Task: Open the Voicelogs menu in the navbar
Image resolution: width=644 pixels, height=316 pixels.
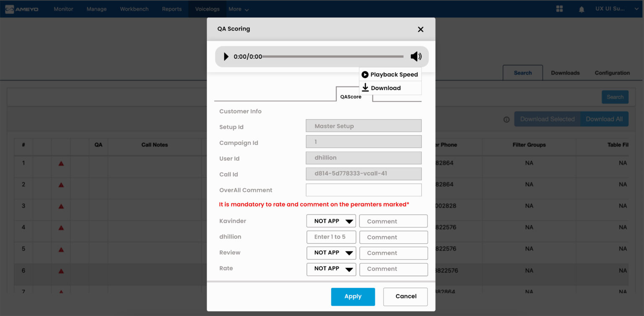Action: click(207, 8)
